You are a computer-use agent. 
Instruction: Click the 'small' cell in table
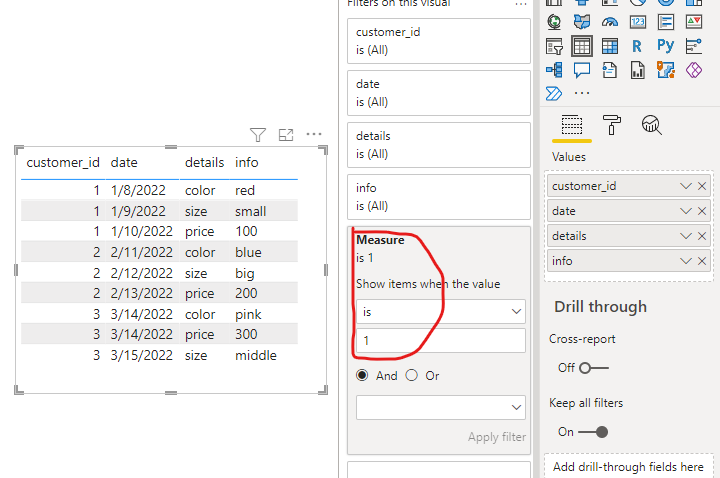250,211
